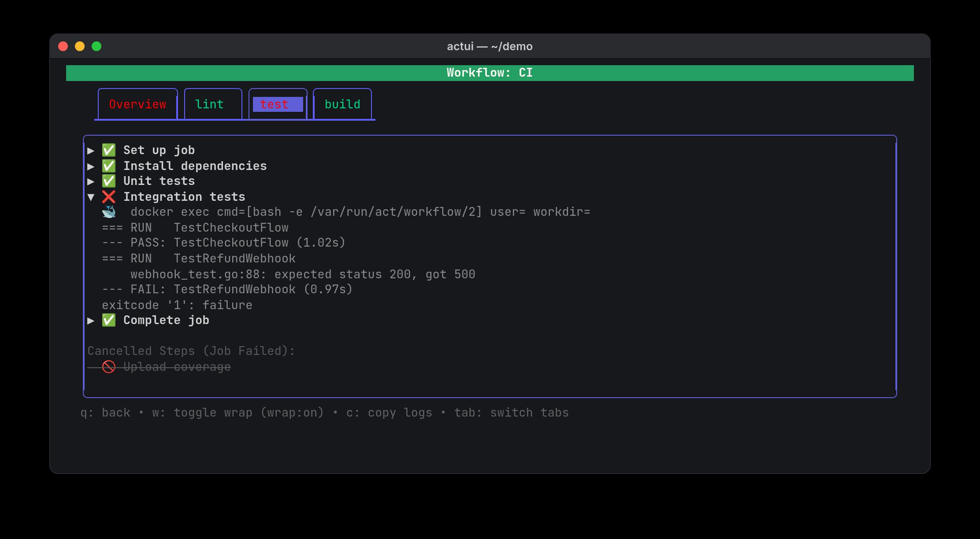Switch to the lint tab
Viewport: 980px width, 539px height.
pos(213,104)
